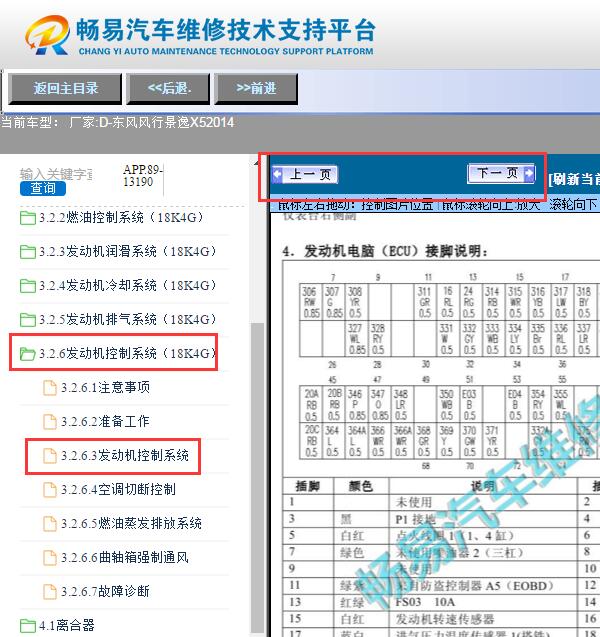Expand folder 3.2.4发动机冷却系统（18K4G）
This screenshot has width=600, height=637.
tap(128, 286)
